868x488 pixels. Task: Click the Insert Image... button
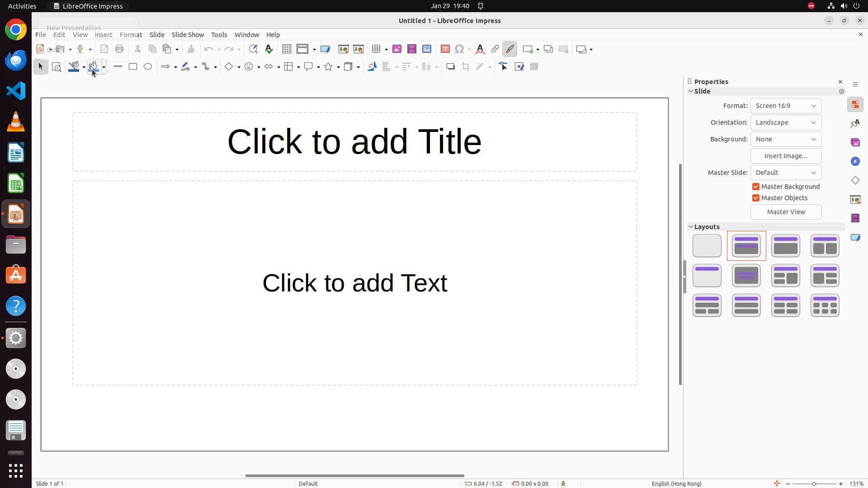pos(786,156)
